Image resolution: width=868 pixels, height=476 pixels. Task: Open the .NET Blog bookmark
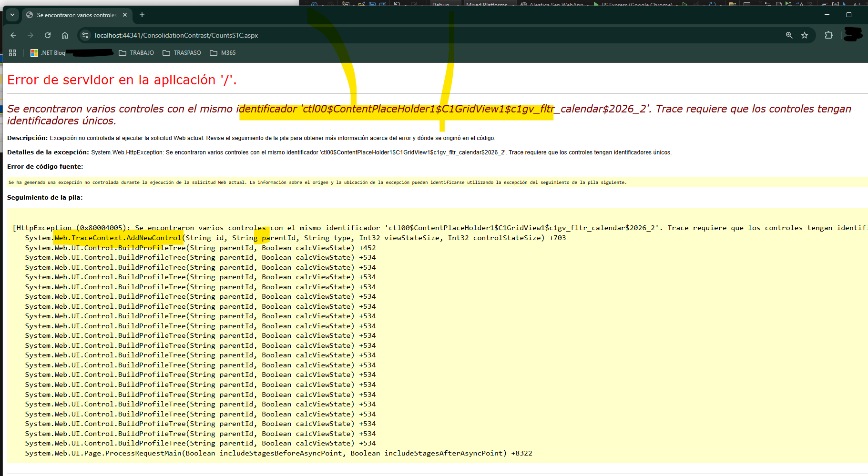(48, 53)
